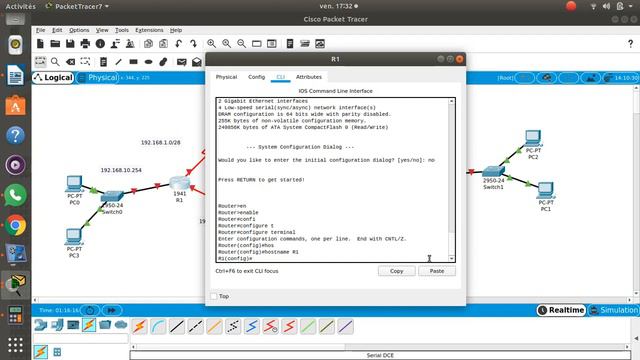Viewport: 640px width, 360px height.
Task: Pick the Draw Freeform tool
Action: tap(163, 62)
